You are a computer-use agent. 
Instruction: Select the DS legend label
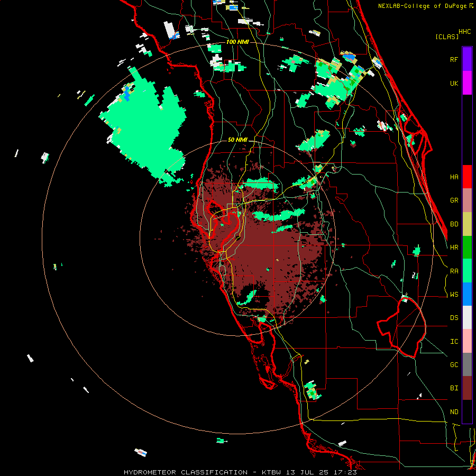click(454, 318)
